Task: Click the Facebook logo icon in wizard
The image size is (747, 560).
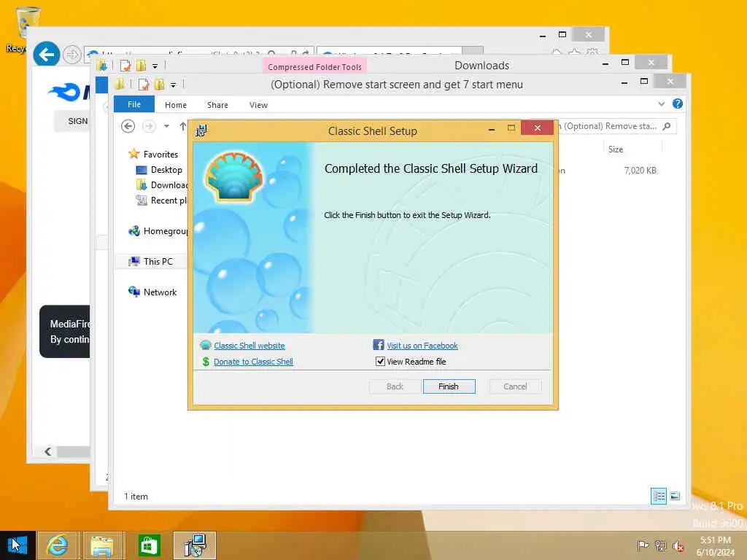Action: coord(379,345)
